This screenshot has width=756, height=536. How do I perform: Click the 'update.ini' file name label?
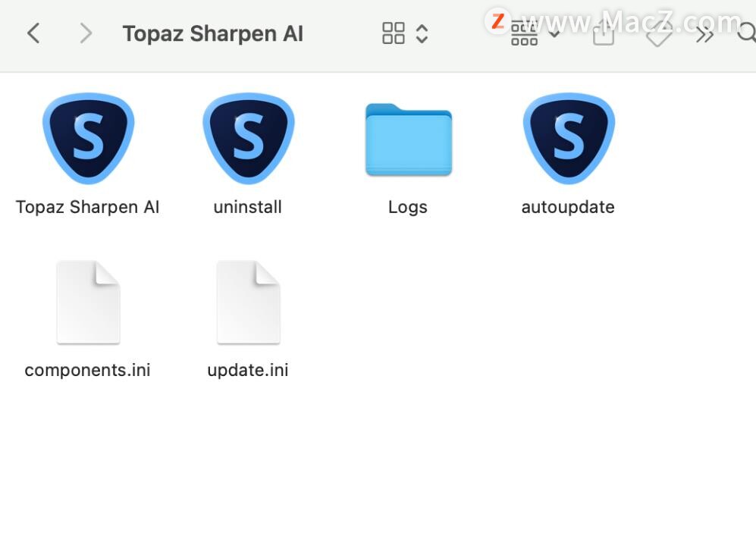(x=248, y=370)
